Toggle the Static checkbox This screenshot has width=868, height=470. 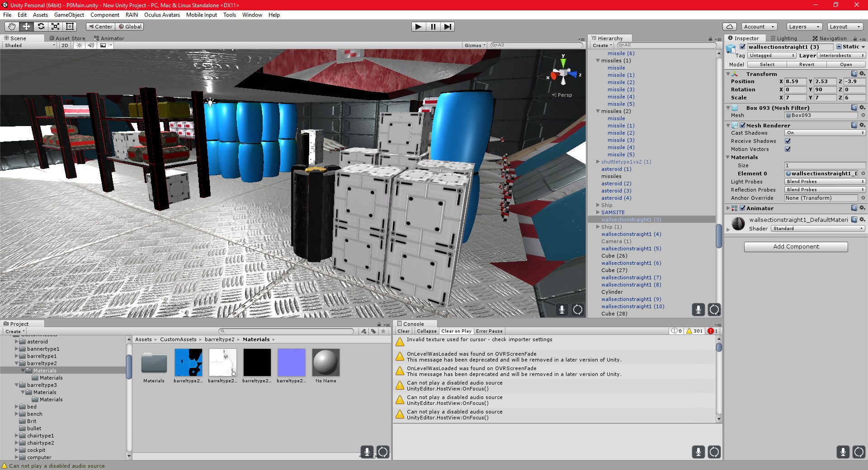pos(839,47)
